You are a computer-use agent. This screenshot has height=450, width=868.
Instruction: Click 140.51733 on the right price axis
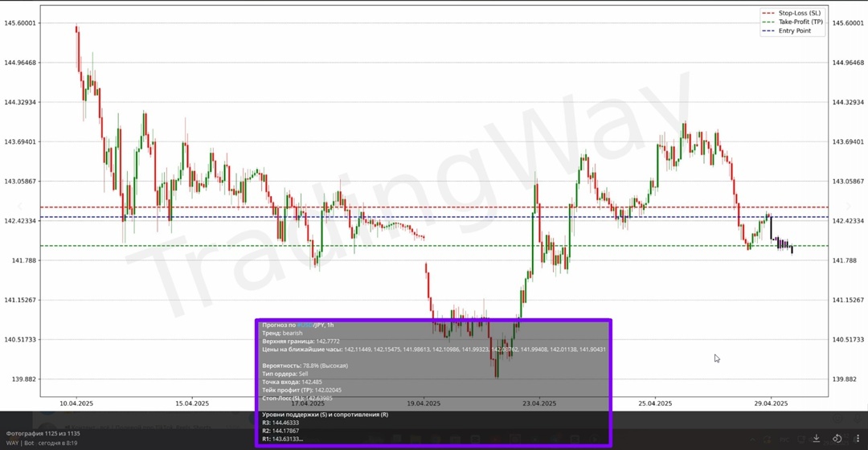(848, 339)
